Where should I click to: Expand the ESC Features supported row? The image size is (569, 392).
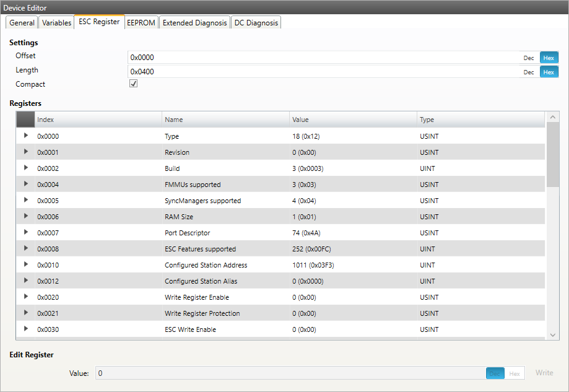26,248
